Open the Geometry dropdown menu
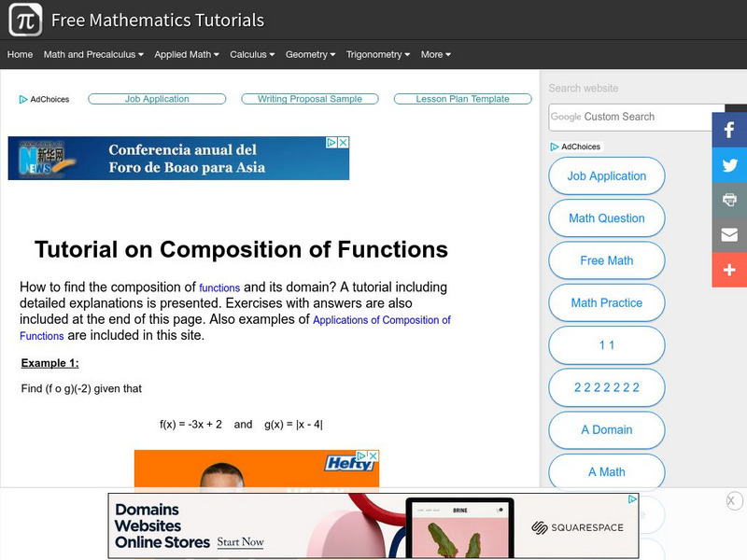Viewport: 747px width, 560px height. [x=310, y=54]
